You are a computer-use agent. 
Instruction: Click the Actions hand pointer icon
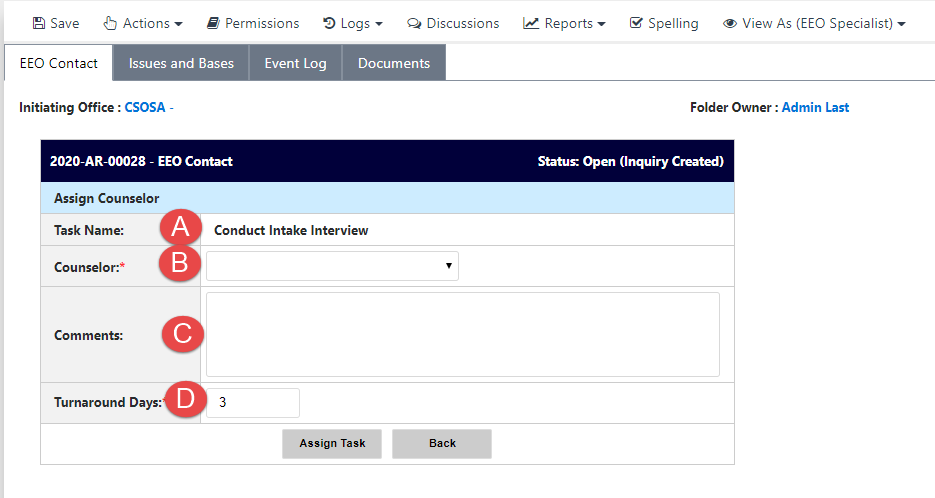point(110,23)
